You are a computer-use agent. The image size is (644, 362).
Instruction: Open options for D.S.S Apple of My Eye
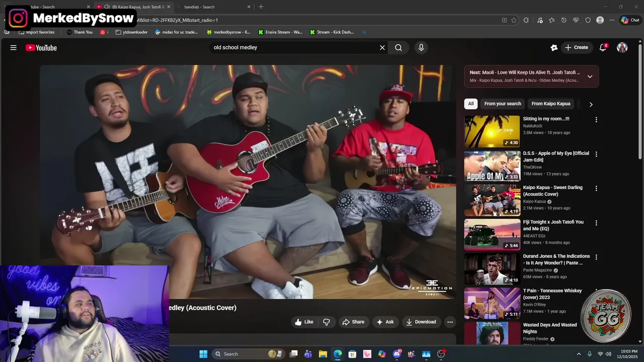point(596,154)
